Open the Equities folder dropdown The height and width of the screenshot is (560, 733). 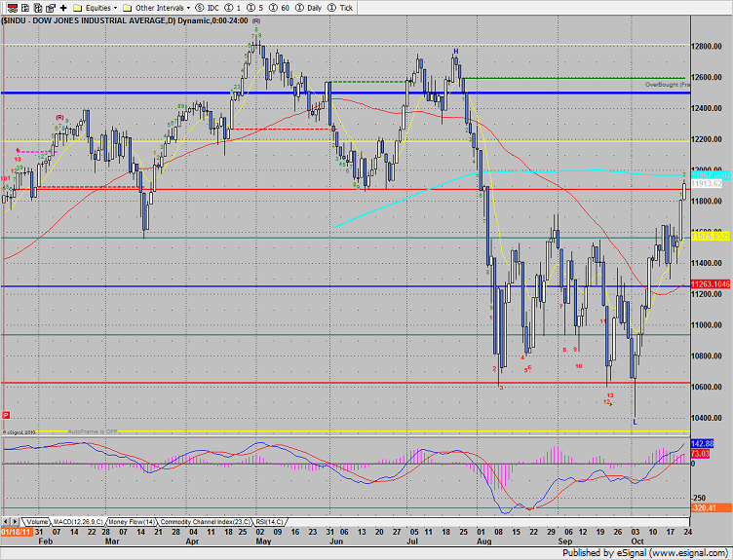point(96,8)
